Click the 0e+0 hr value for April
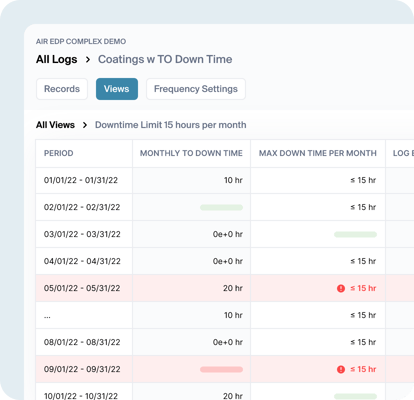 (x=228, y=261)
